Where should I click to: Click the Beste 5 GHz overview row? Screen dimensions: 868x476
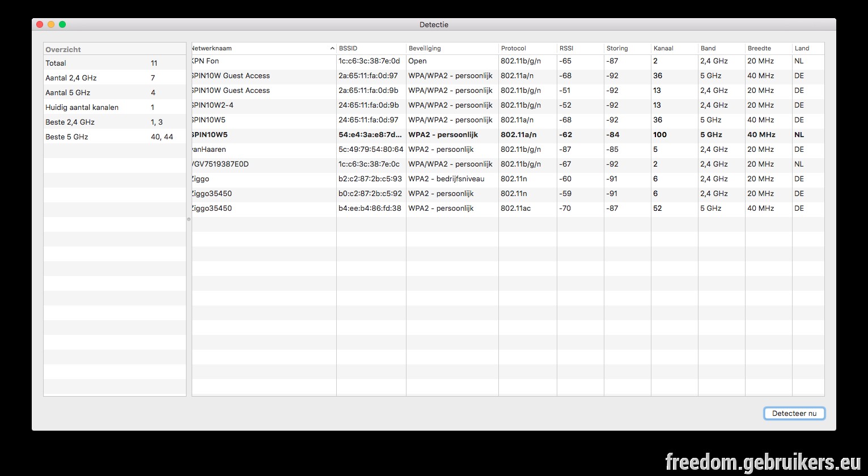click(x=115, y=137)
